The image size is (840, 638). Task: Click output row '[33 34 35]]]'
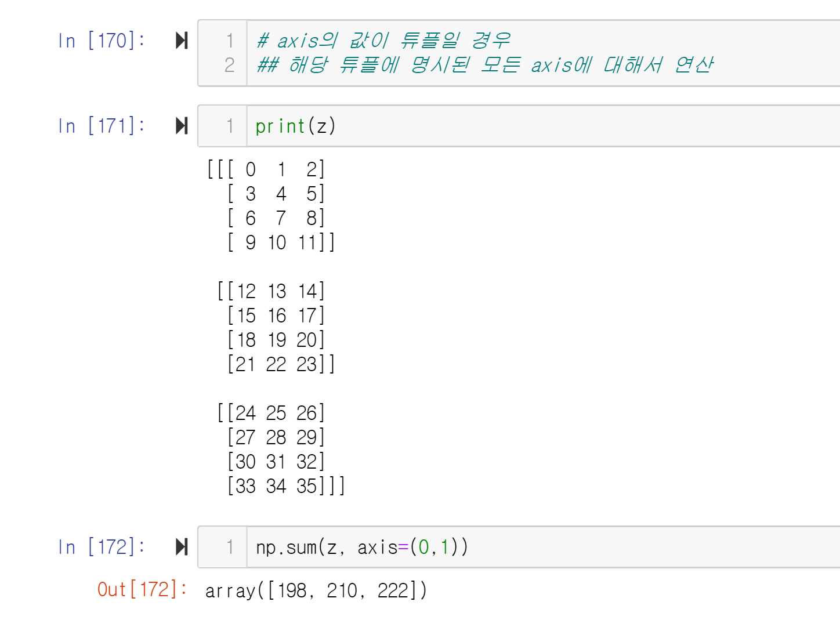pyautogui.click(x=286, y=486)
